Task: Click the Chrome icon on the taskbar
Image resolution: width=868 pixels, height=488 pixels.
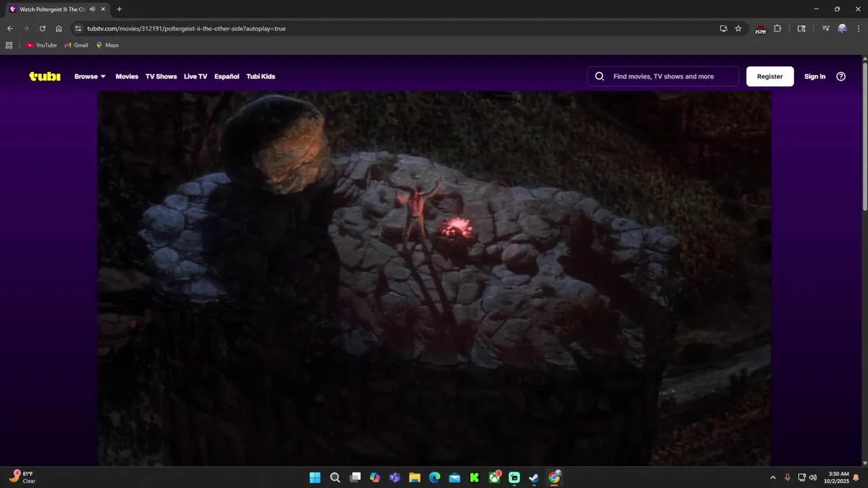Action: 554,478
